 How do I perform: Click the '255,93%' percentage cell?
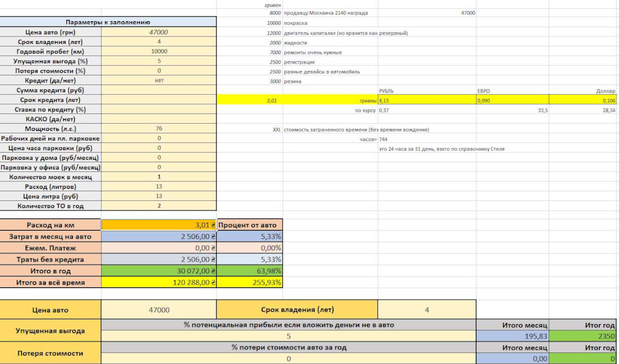click(250, 282)
